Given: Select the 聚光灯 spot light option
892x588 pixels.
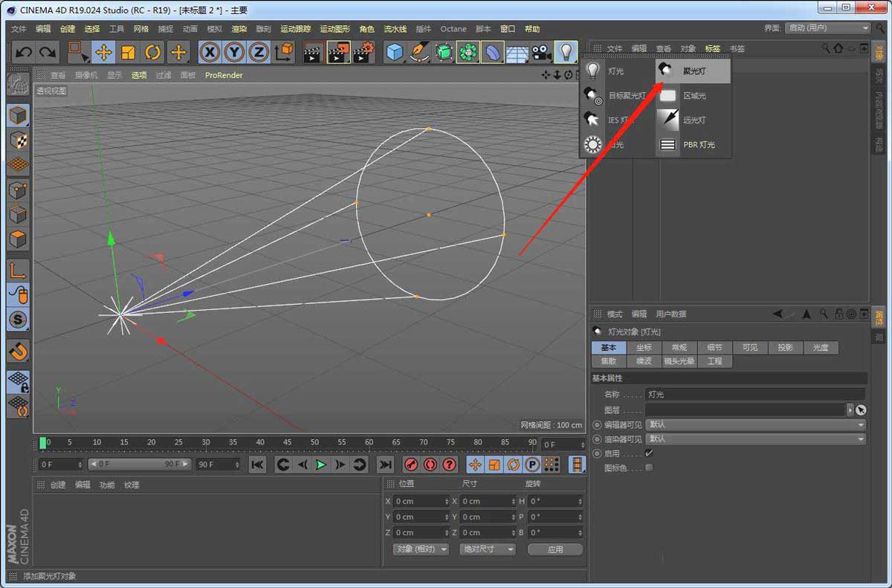Looking at the screenshot, I should pos(694,71).
